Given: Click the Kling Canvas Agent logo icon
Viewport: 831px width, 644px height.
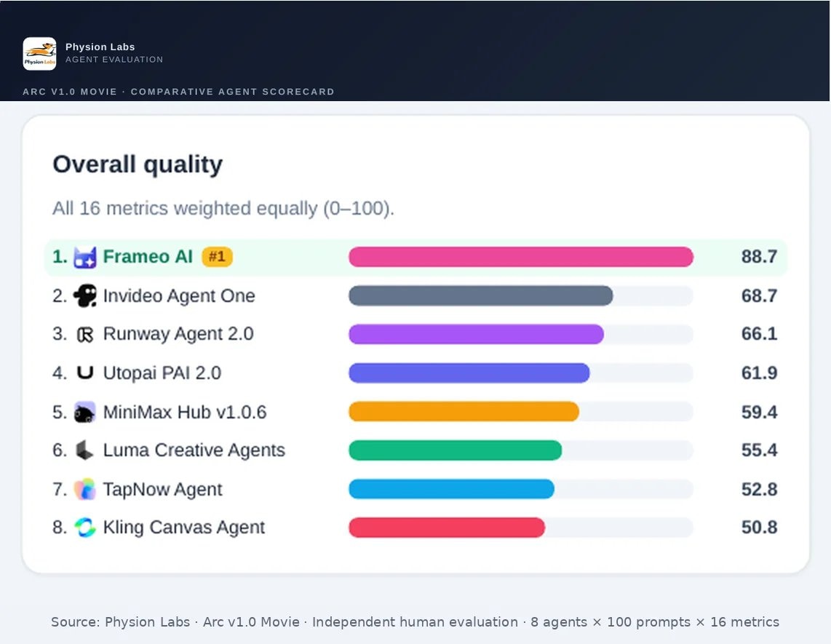Looking at the screenshot, I should coord(85,528).
